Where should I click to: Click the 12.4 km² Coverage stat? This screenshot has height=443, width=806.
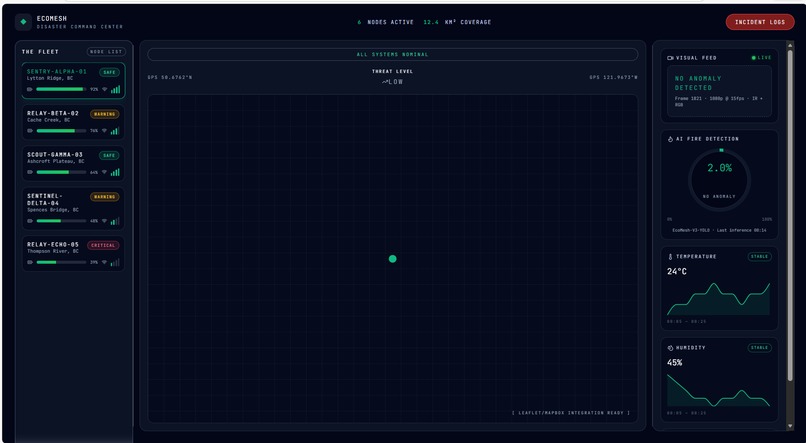(457, 22)
